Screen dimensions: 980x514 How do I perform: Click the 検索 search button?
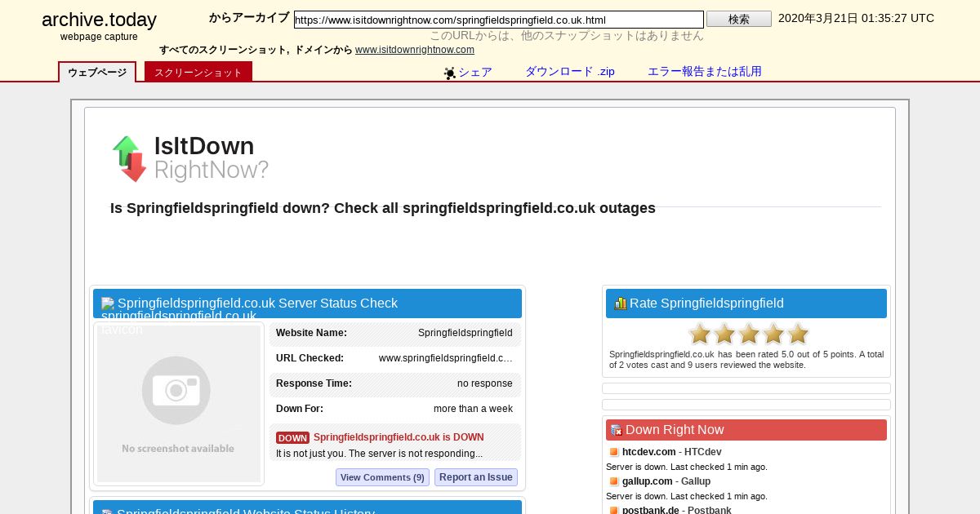point(739,19)
